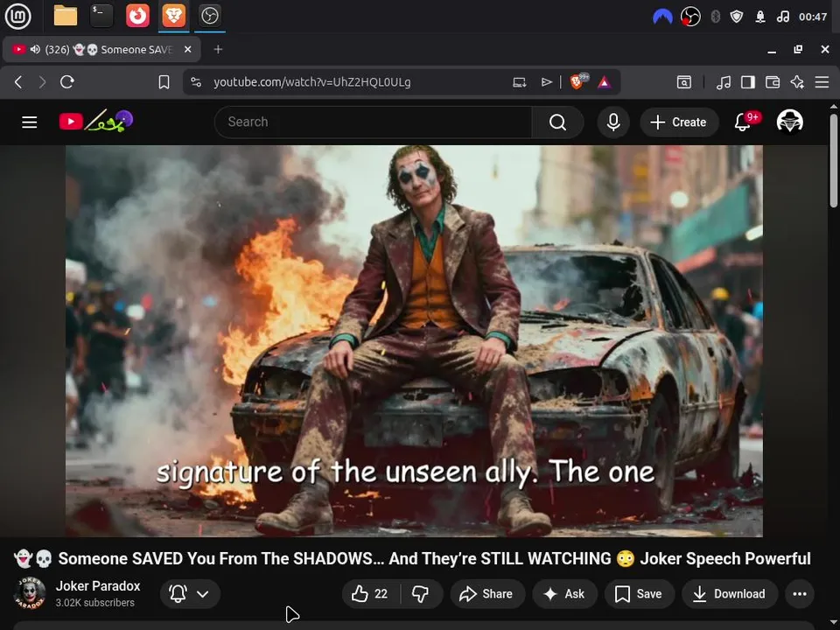Open the Brave playlist music icon
840x630 pixels.
(x=724, y=82)
